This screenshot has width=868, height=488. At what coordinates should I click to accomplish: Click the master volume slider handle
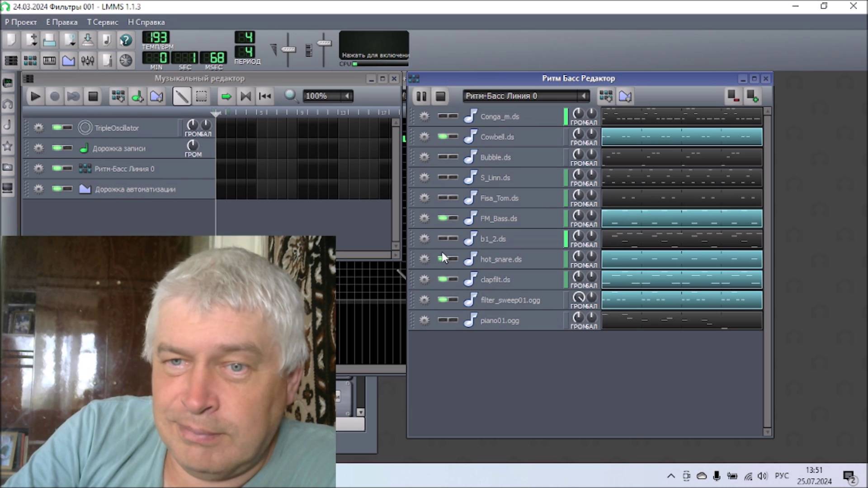(288, 49)
